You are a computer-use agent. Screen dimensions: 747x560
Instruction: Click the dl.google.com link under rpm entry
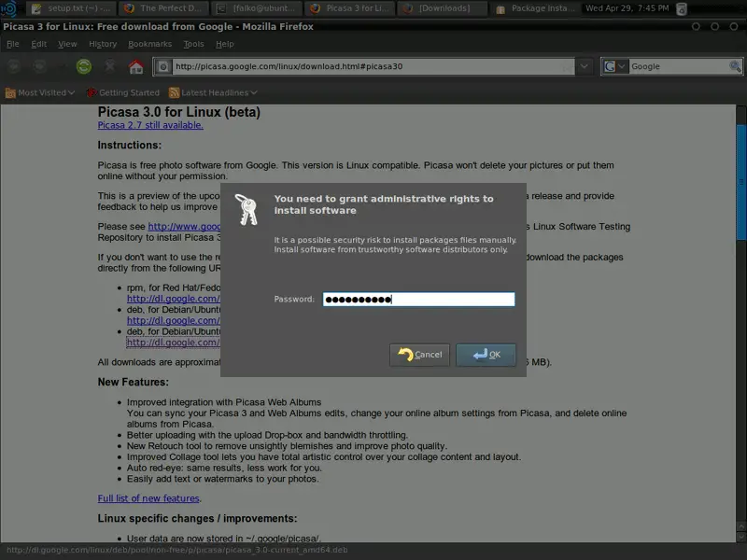pos(174,299)
